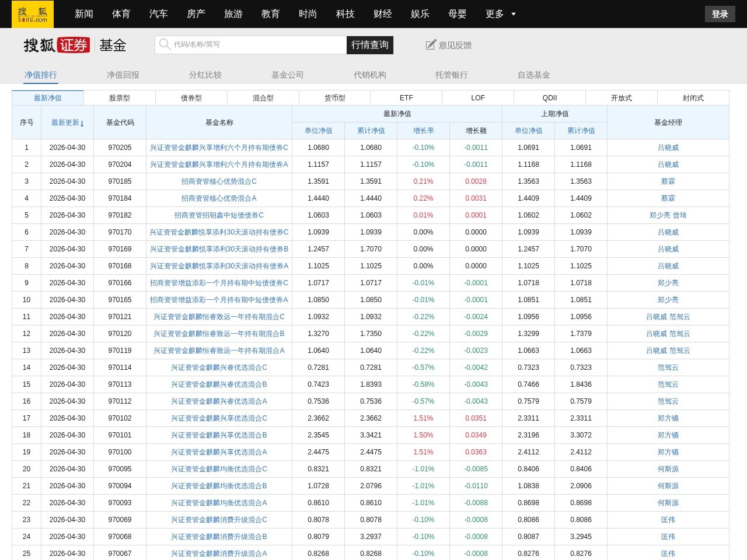Switch to 托管银行 tab
Viewport: 747px width, 560px height.
click(x=452, y=75)
